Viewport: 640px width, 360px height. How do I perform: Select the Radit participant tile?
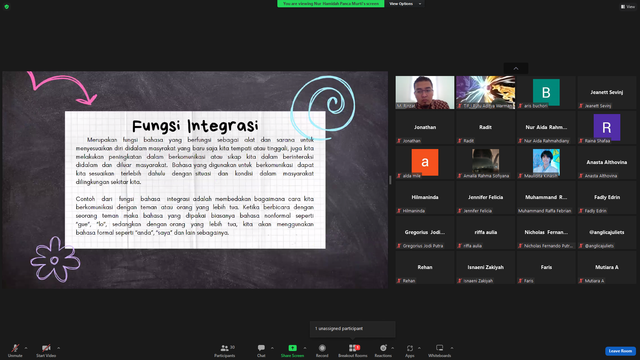click(485, 127)
